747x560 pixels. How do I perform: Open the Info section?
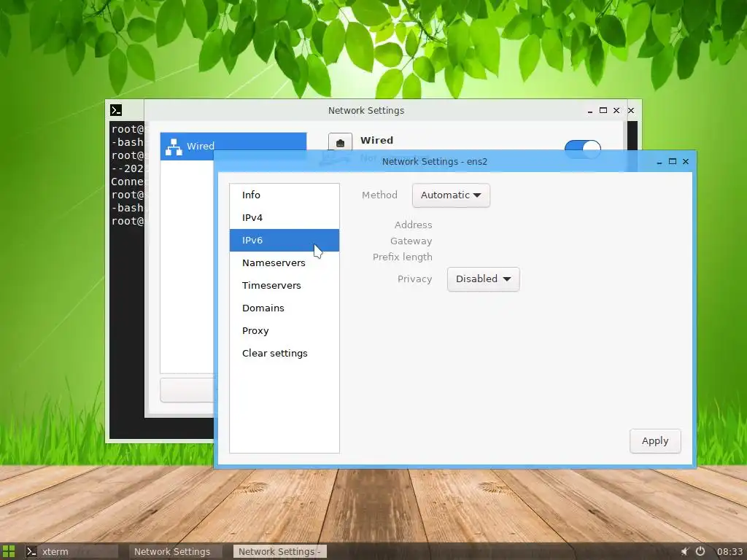[x=284, y=195]
